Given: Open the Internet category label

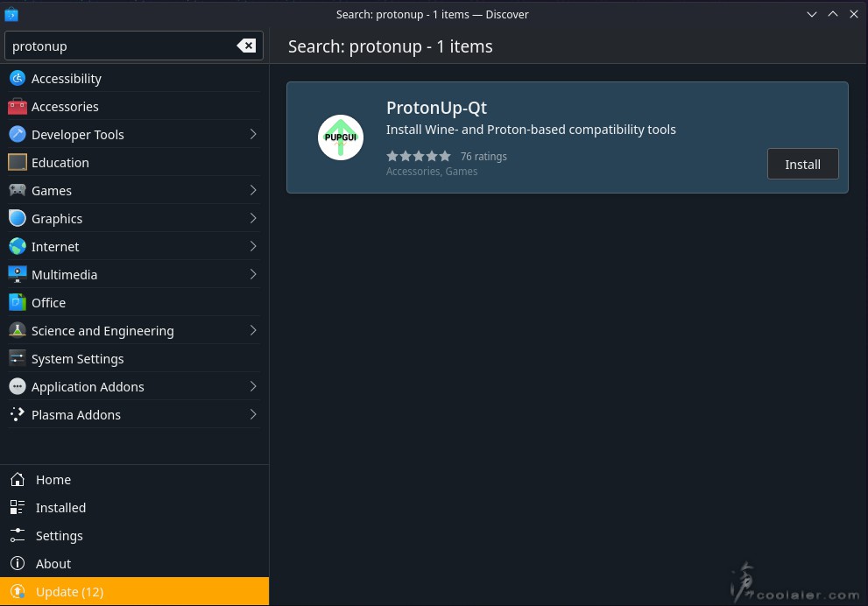Looking at the screenshot, I should tap(55, 246).
